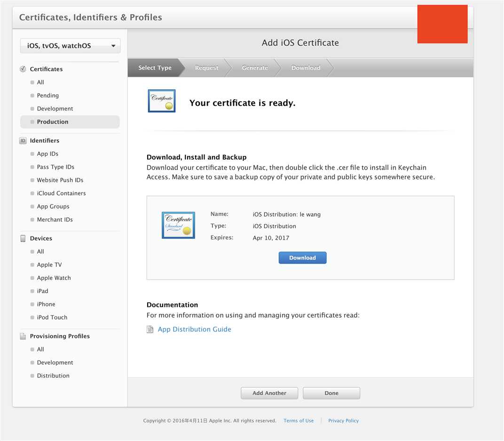Screen dimensions: 504x441
Task: Click the 'Your certificate is ready.' message
Action: coord(242,103)
